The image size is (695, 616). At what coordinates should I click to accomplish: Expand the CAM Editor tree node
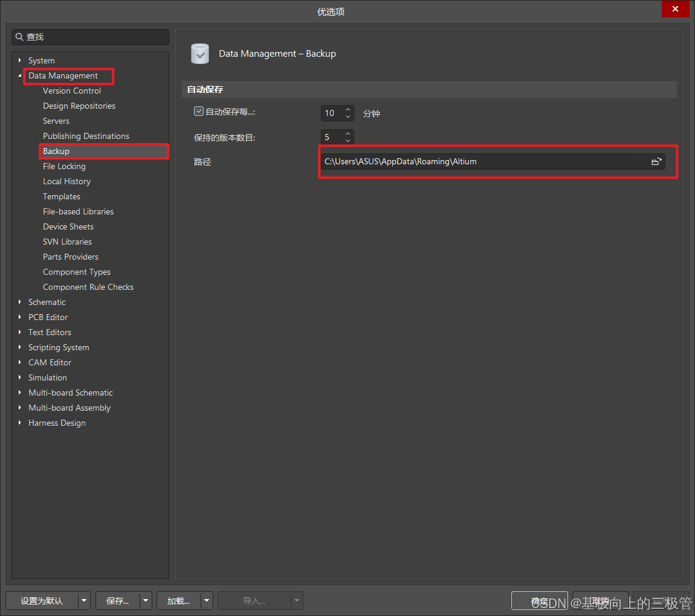tap(19, 362)
